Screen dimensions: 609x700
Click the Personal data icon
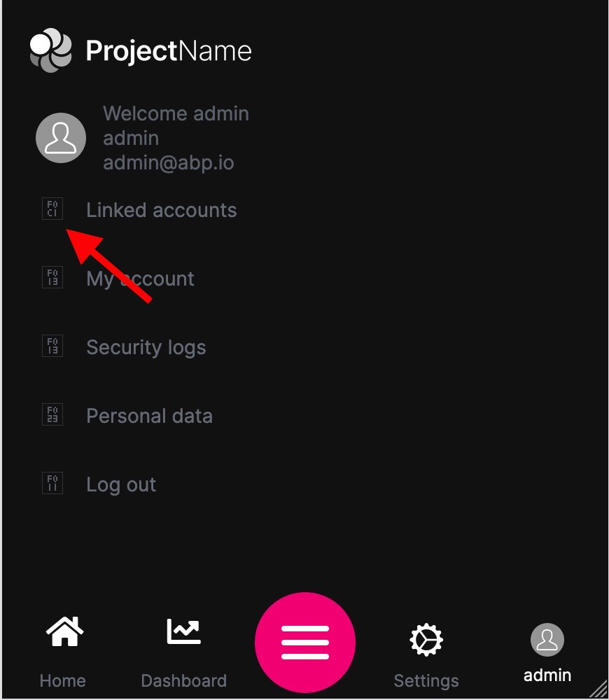[52, 414]
